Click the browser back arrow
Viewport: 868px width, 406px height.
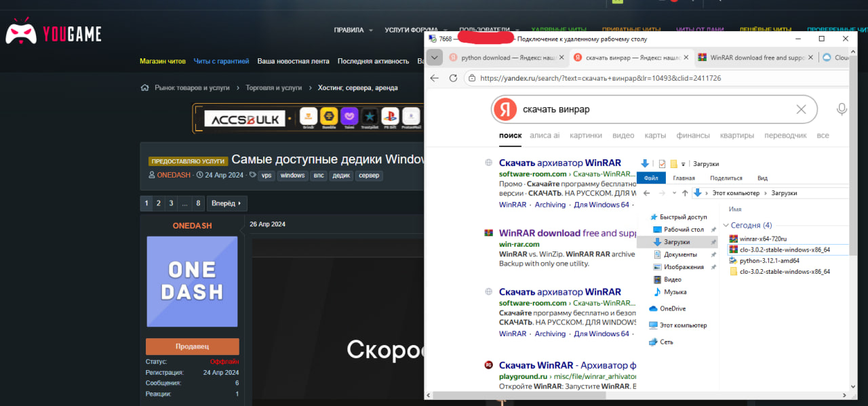coord(435,78)
